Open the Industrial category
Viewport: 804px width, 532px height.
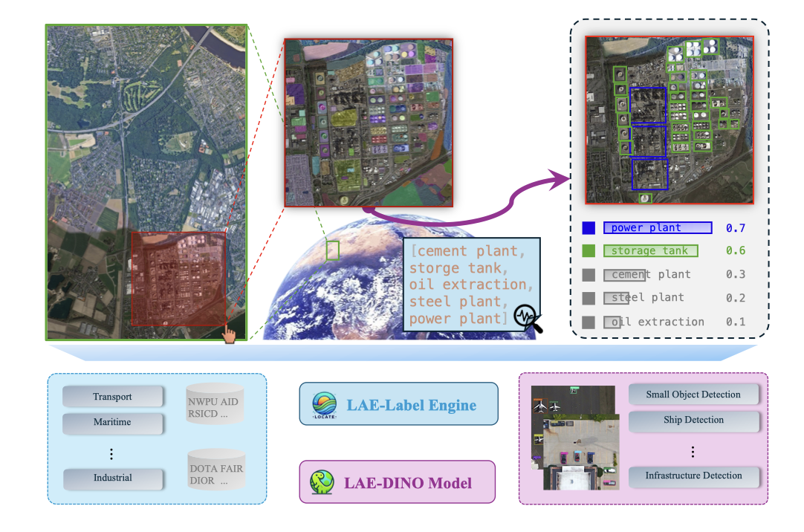point(113,479)
